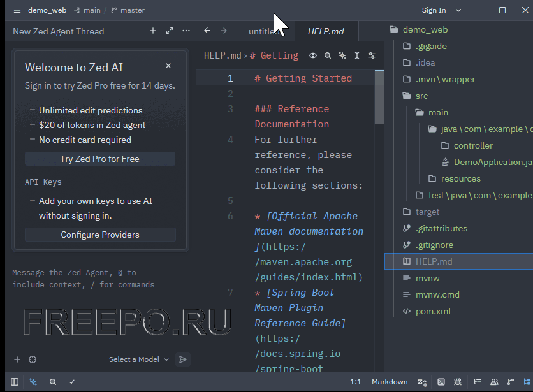Send message with the paper plane button
533x392 pixels.
(183, 359)
